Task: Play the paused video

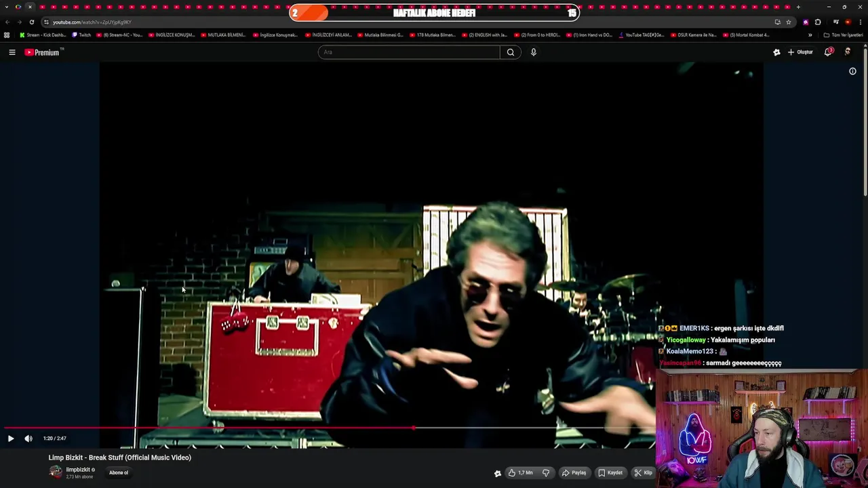Action: pyautogui.click(x=11, y=439)
